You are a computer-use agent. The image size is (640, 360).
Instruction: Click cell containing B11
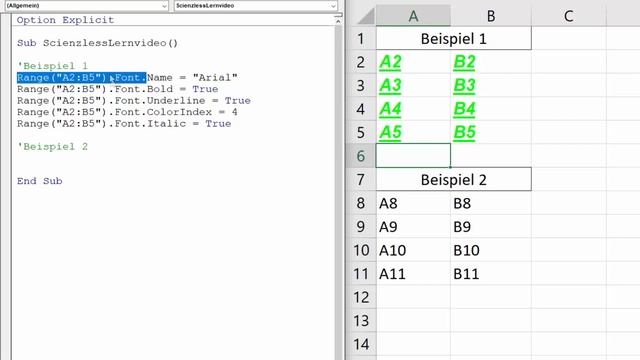point(491,273)
